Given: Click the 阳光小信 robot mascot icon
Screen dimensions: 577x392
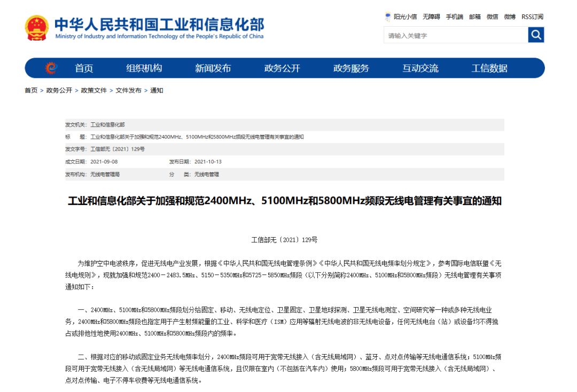Looking at the screenshot, I should tap(388, 17).
